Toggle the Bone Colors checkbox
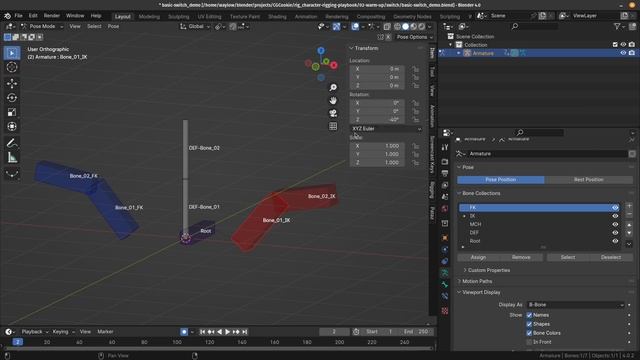 [x=529, y=333]
